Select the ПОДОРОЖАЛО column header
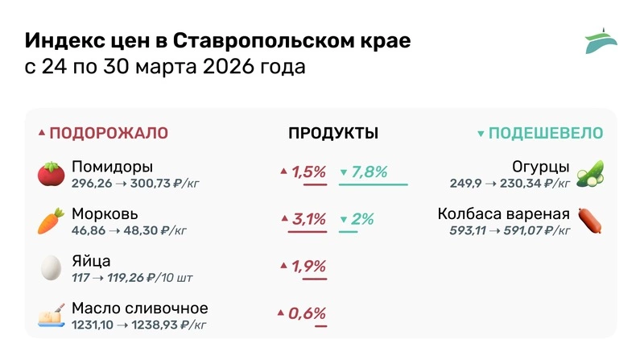Viewport: 644px width, 364px height. click(x=109, y=133)
